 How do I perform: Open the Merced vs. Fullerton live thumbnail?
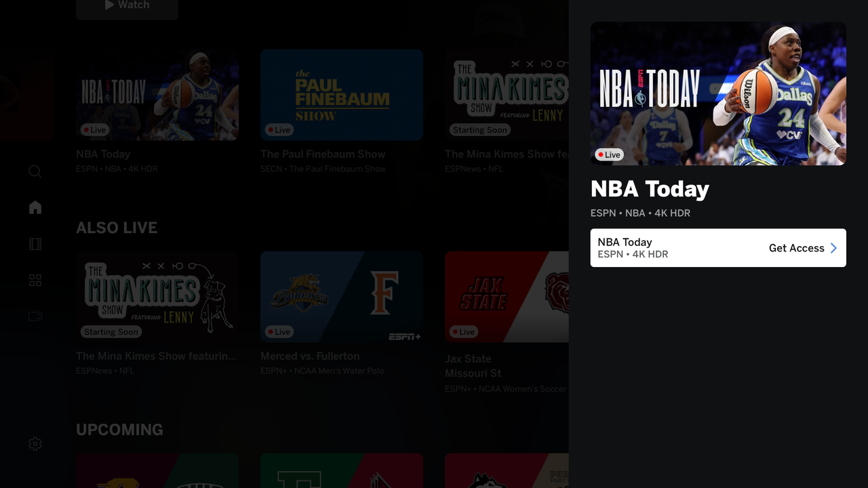[x=342, y=297]
